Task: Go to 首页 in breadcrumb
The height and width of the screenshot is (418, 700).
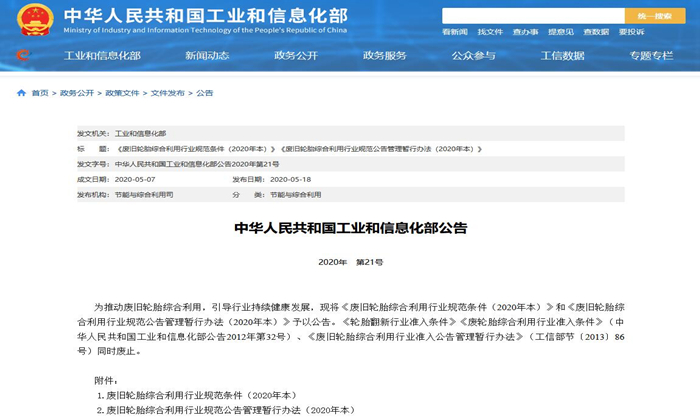Action: [x=40, y=93]
